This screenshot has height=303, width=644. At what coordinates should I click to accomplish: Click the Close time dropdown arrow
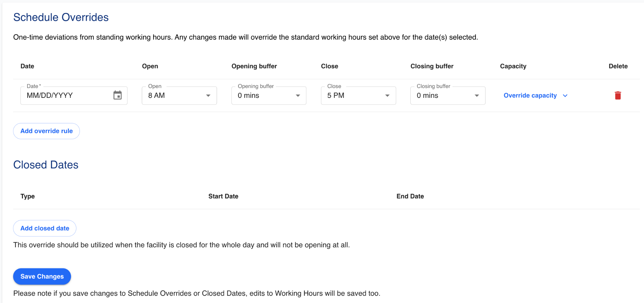pos(387,96)
